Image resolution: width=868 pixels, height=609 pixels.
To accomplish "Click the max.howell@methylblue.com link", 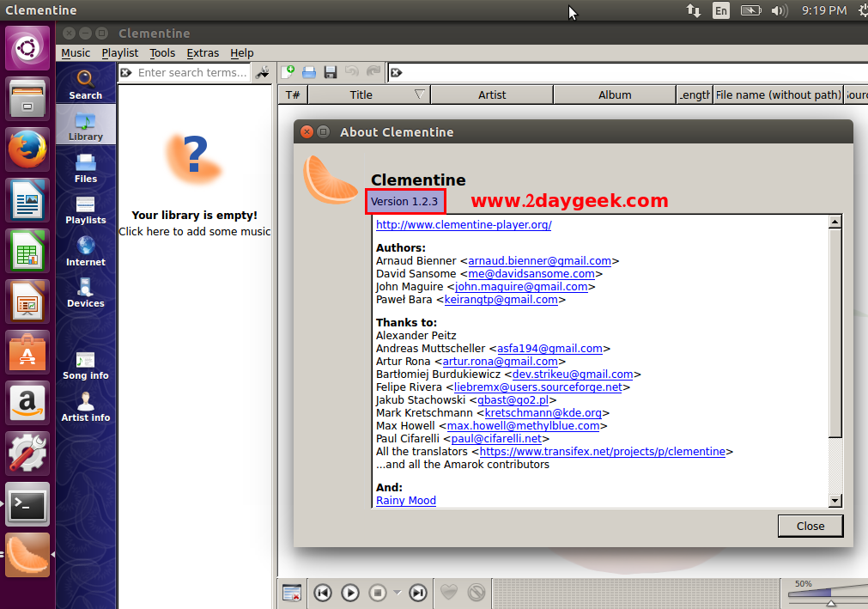I will pyautogui.click(x=523, y=426).
